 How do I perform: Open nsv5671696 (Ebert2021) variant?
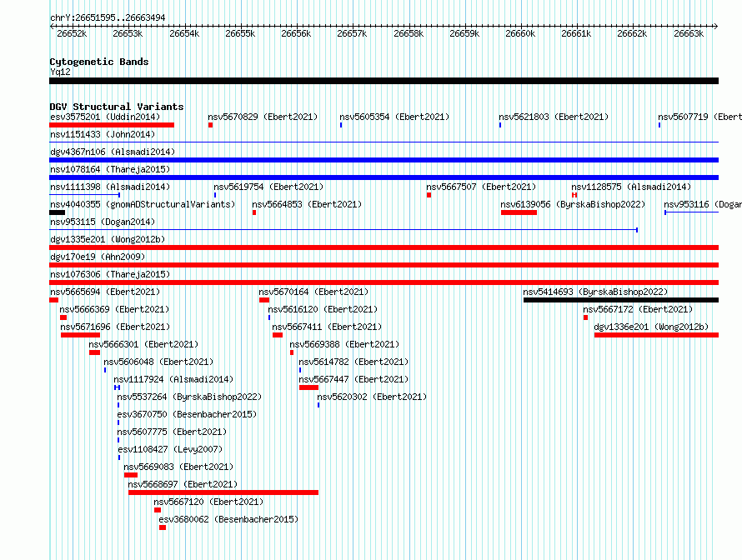115,327
